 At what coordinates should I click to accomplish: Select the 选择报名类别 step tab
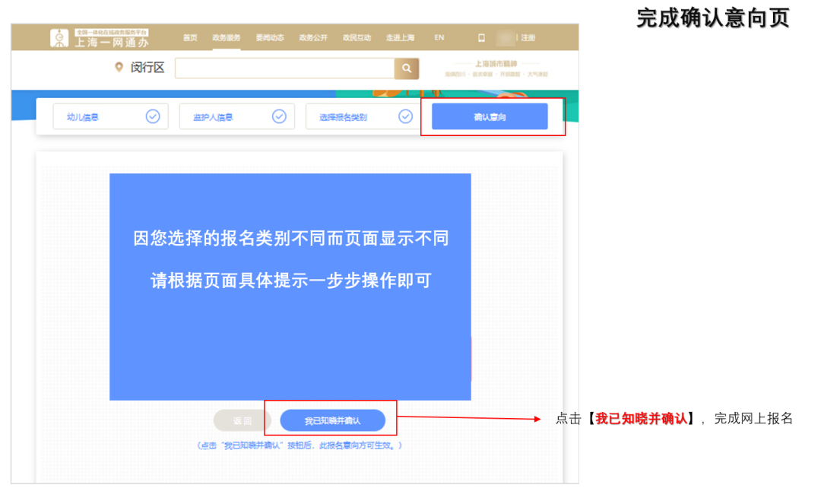coord(363,116)
